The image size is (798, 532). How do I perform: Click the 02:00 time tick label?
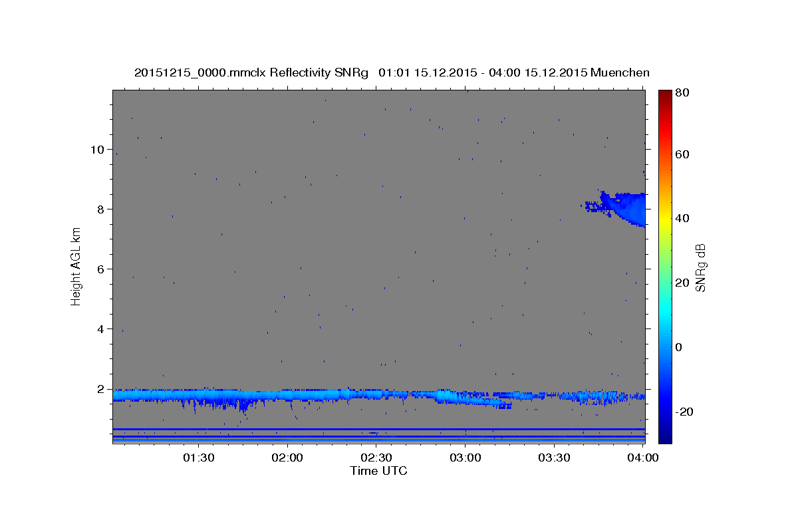click(x=287, y=458)
